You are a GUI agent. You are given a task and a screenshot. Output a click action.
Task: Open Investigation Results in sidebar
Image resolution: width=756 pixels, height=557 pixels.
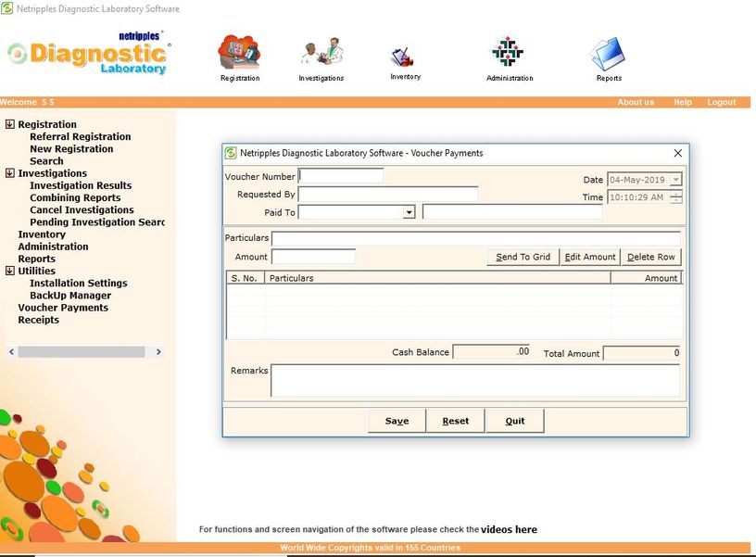[x=81, y=185]
